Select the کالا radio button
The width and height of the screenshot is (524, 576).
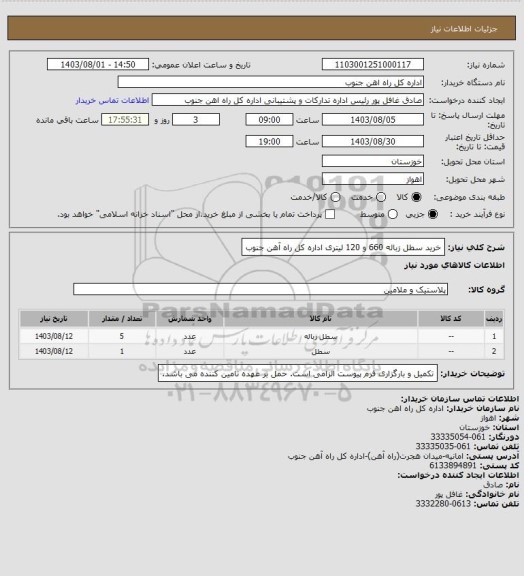point(416,197)
